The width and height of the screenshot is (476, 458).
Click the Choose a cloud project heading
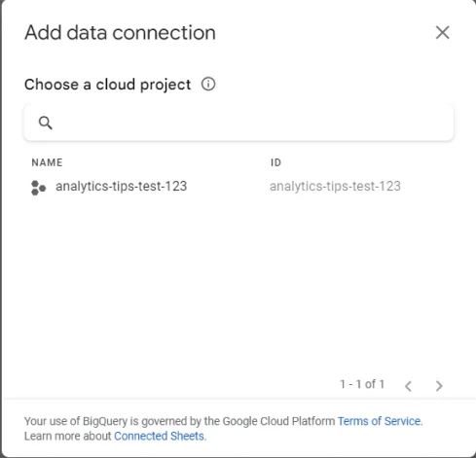click(x=107, y=85)
